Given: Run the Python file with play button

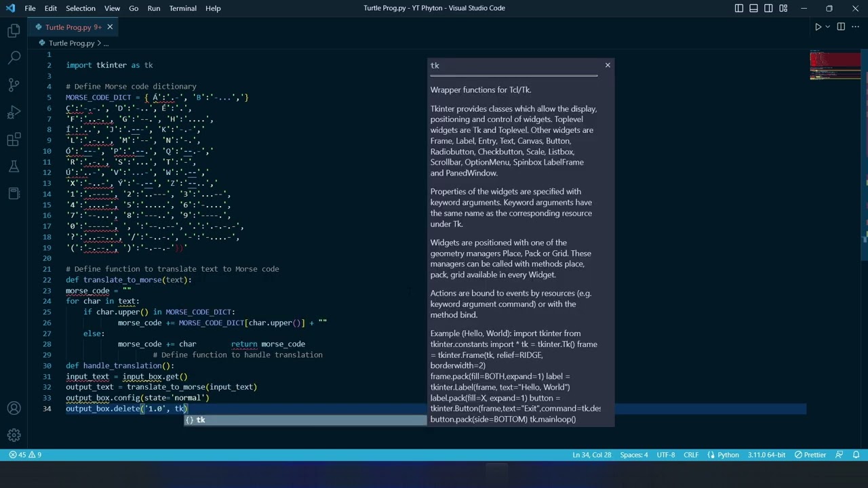Looking at the screenshot, I should coord(818,27).
